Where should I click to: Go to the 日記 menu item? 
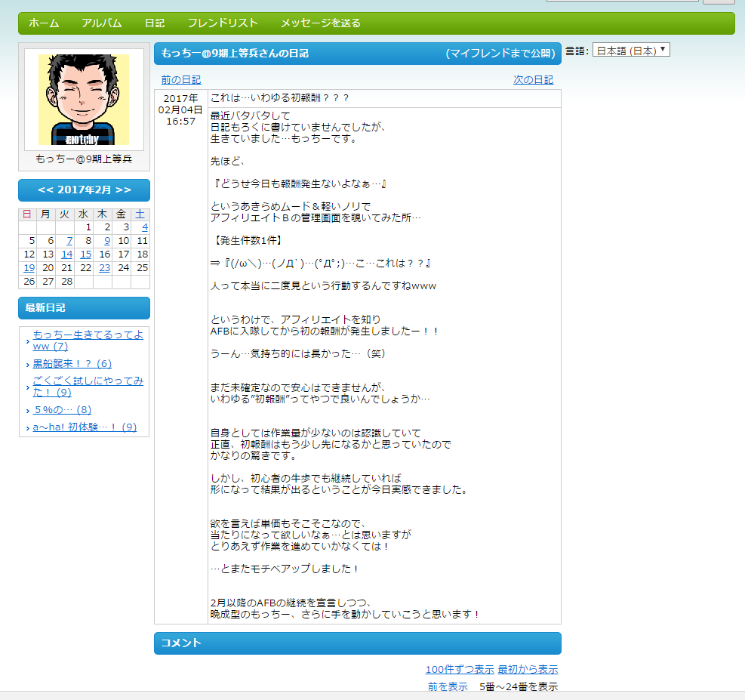154,23
